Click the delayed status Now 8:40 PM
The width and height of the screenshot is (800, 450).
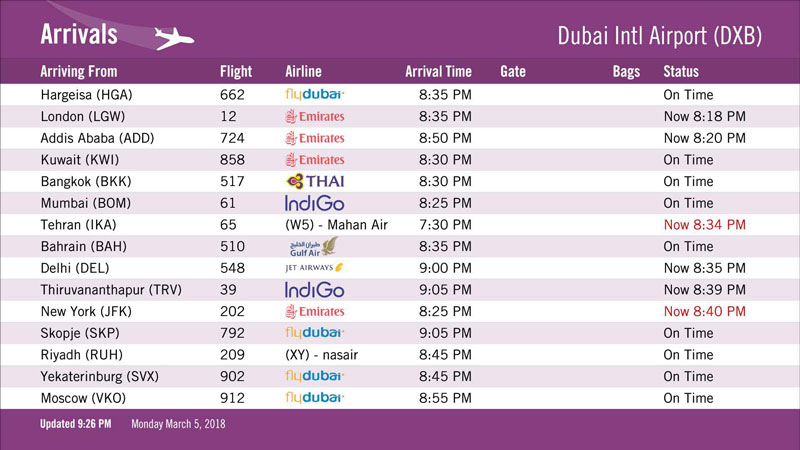pos(705,311)
